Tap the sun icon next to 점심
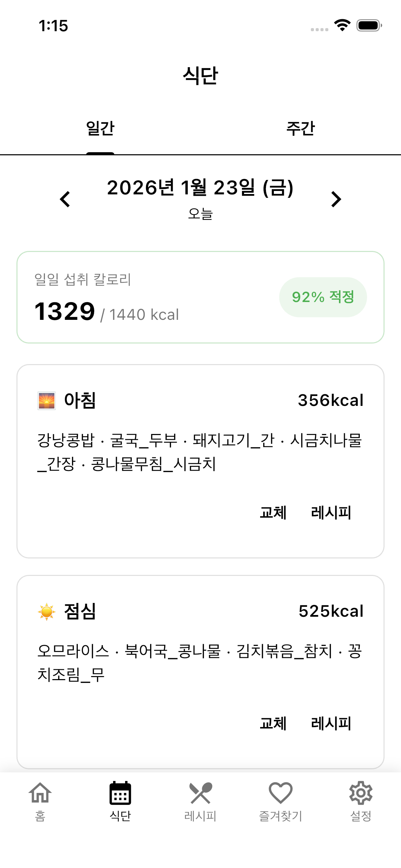 click(x=47, y=612)
